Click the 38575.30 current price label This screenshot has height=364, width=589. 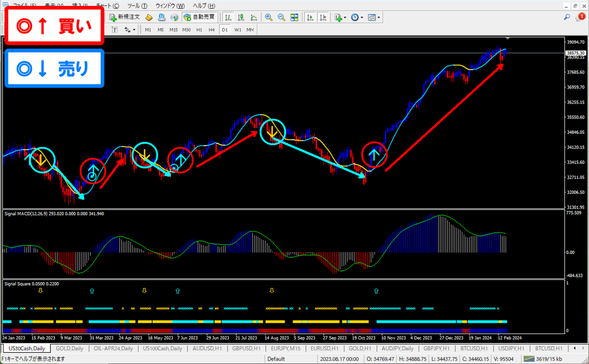click(x=575, y=53)
